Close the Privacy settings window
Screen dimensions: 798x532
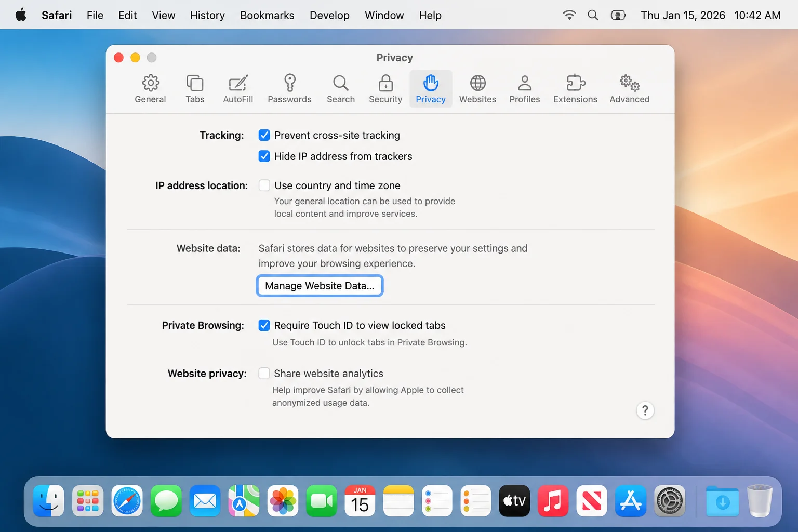click(118, 58)
